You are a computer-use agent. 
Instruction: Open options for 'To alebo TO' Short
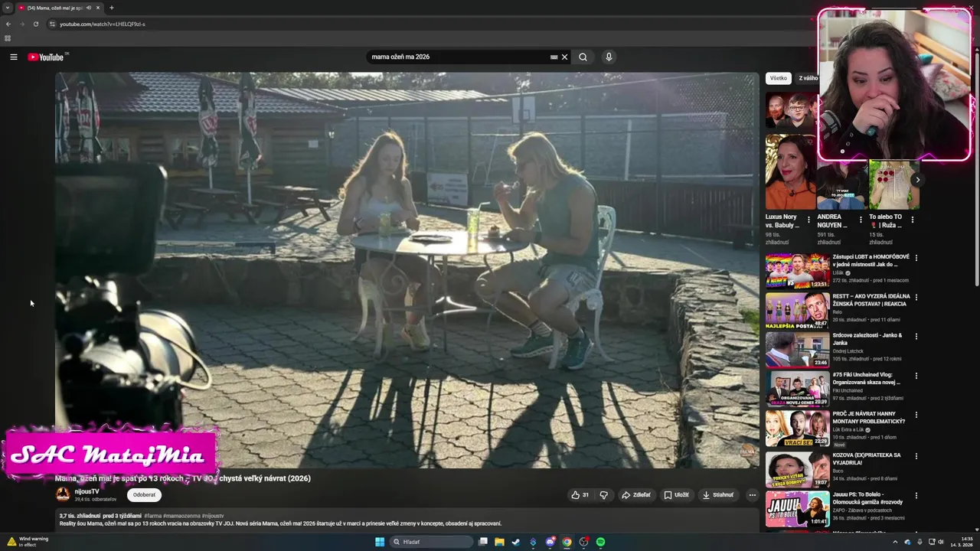pyautogui.click(x=913, y=220)
